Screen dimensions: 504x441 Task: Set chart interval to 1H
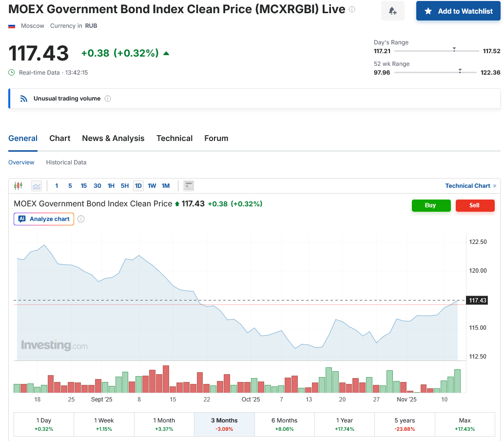coord(111,186)
